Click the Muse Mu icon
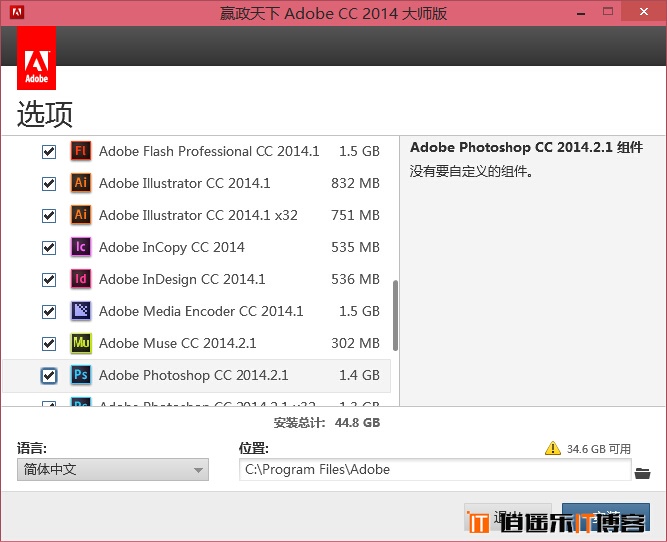 click(x=81, y=343)
